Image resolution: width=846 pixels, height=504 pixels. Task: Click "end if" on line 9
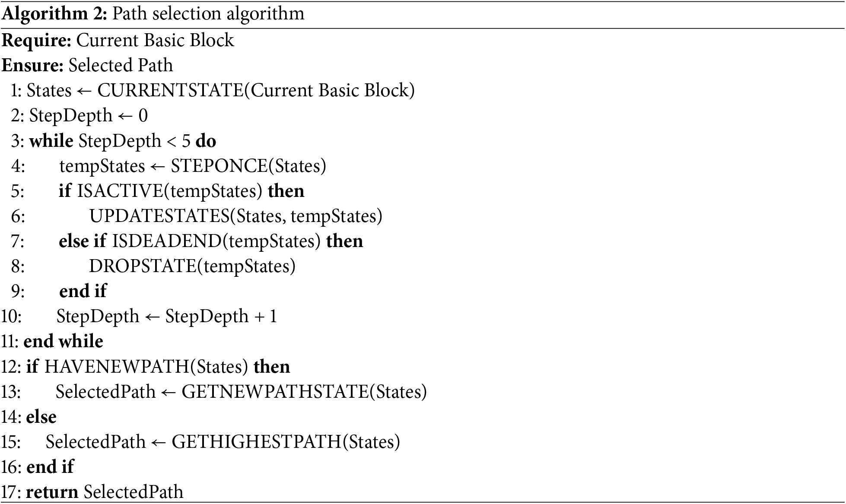(x=83, y=291)
